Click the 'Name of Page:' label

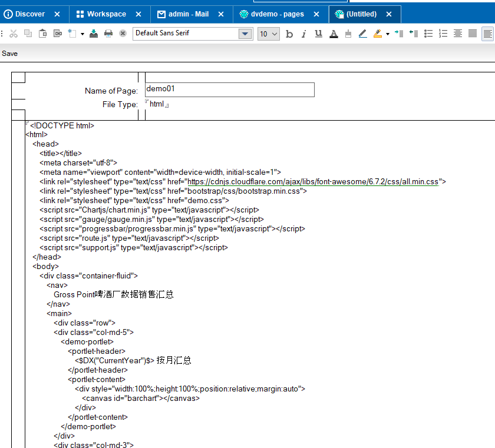[x=111, y=91]
